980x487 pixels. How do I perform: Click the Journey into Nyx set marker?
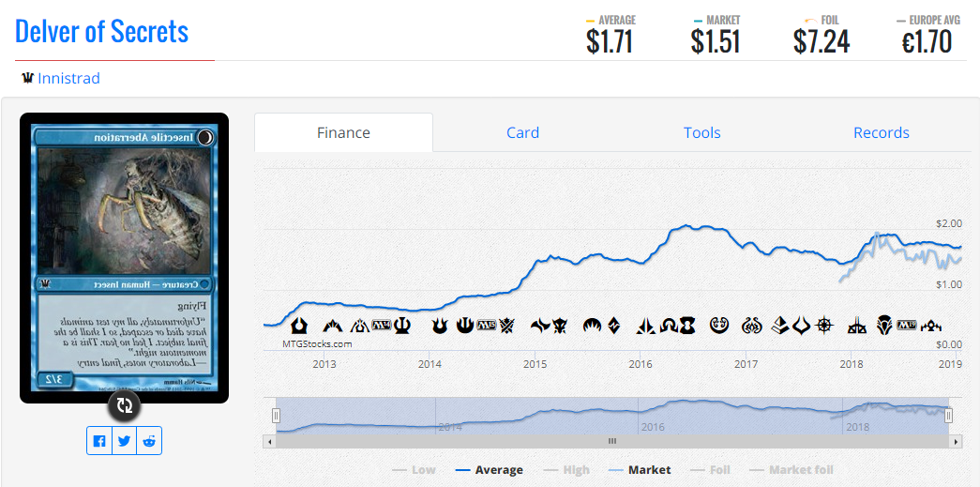point(465,325)
